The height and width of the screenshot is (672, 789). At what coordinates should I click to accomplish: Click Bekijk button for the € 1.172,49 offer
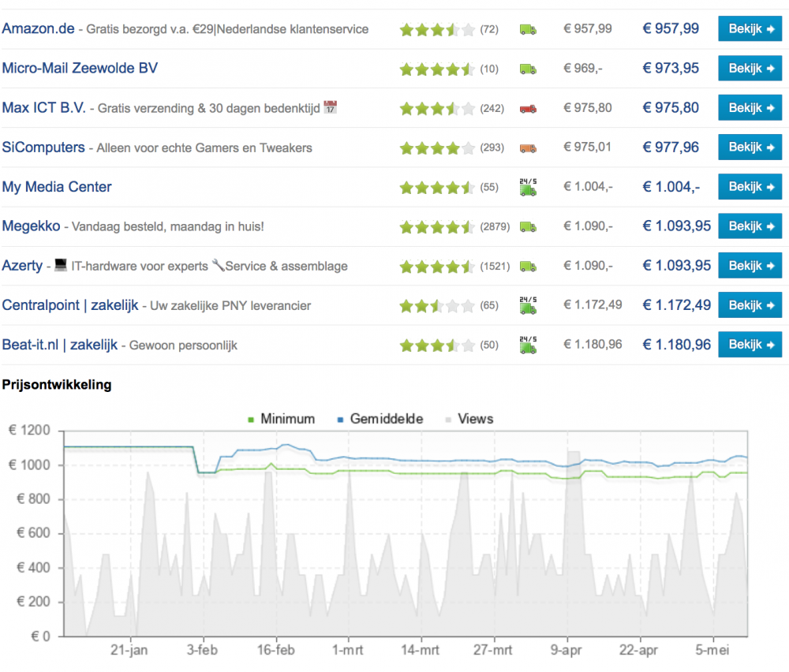click(x=750, y=304)
